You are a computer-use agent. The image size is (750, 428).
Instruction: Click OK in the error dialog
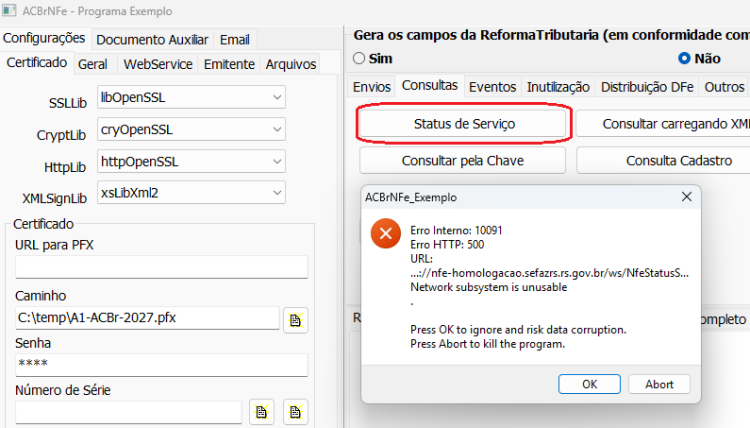pyautogui.click(x=589, y=384)
